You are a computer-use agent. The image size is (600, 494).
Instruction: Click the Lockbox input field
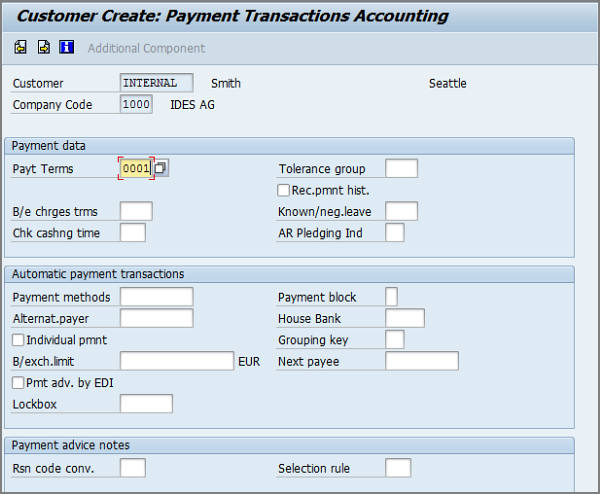click(146, 404)
